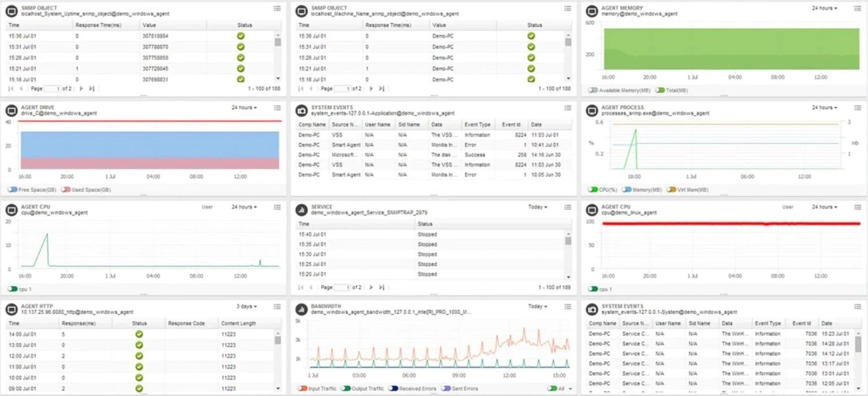This screenshot has width=868, height=396.
Task: Open Agent Drive 24 hours dropdown
Action: 244,108
